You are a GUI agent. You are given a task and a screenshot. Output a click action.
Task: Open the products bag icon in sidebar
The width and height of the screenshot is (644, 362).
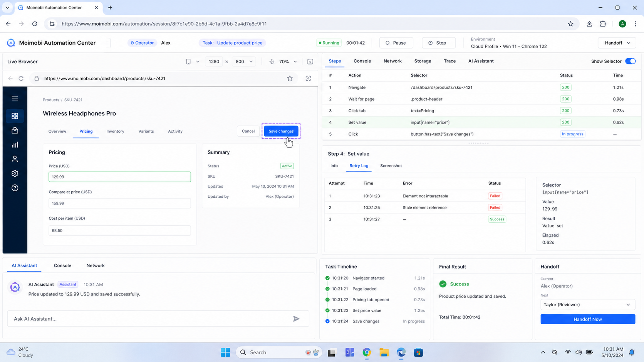pyautogui.click(x=15, y=130)
